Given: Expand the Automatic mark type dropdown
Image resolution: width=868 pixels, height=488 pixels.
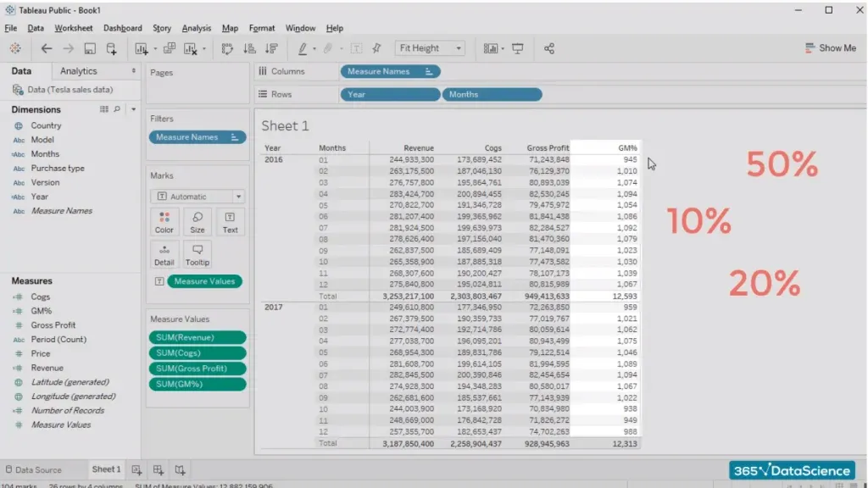Looking at the screenshot, I should click(x=197, y=197).
